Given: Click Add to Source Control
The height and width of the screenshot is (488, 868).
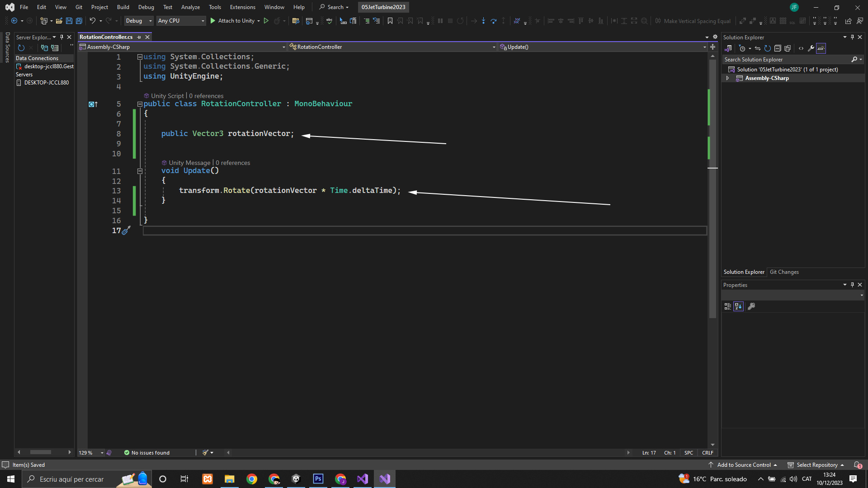Looking at the screenshot, I should tap(743, 465).
